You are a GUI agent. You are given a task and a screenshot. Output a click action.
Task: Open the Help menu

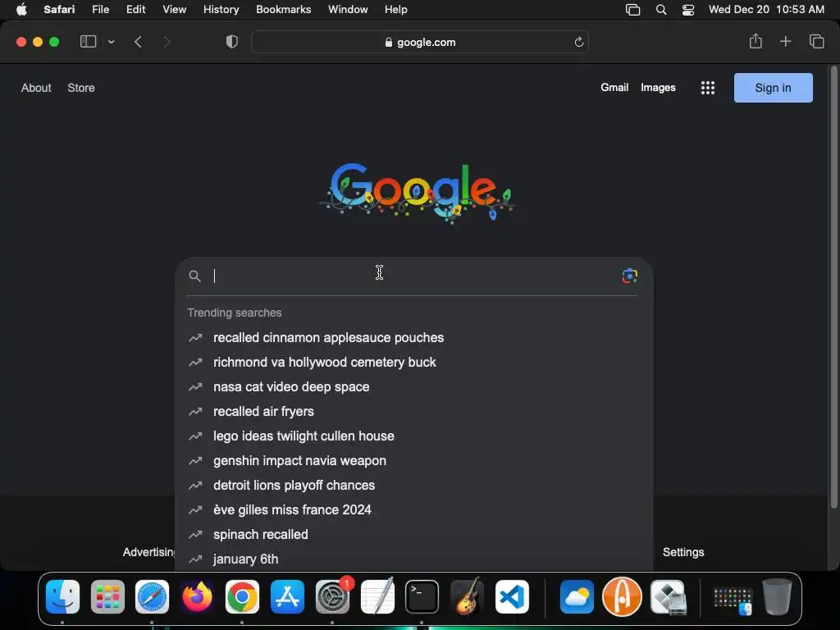click(x=396, y=10)
